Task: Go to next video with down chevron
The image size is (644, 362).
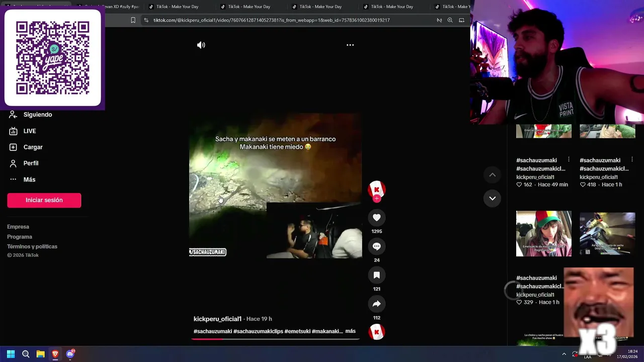Action: [493, 198]
